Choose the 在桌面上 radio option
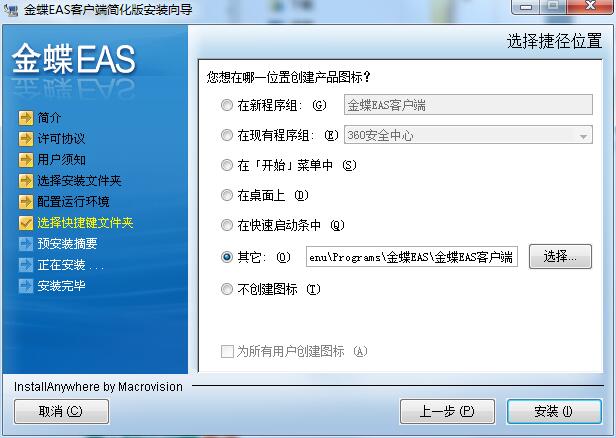 tap(227, 195)
